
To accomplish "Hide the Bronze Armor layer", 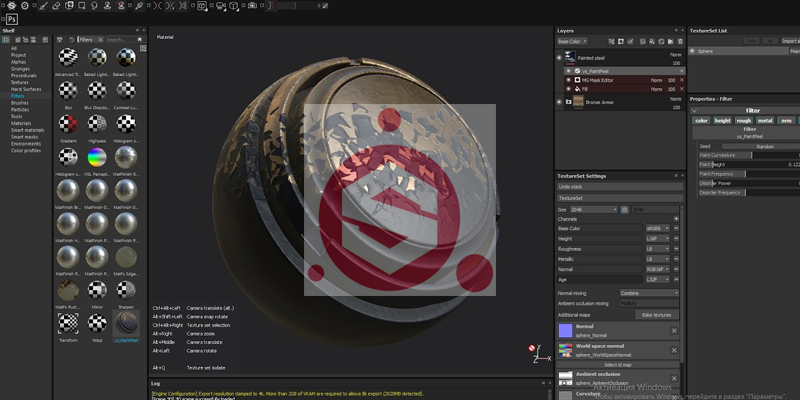I will 559,102.
